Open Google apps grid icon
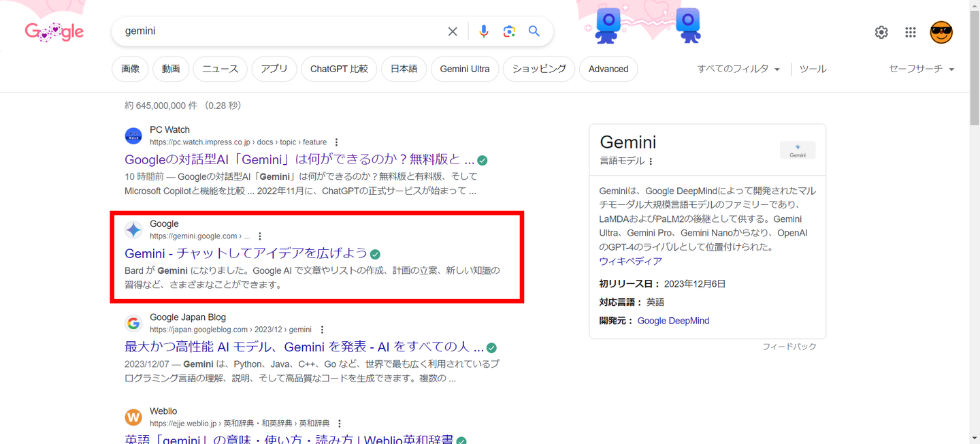This screenshot has height=444, width=980. click(x=911, y=32)
